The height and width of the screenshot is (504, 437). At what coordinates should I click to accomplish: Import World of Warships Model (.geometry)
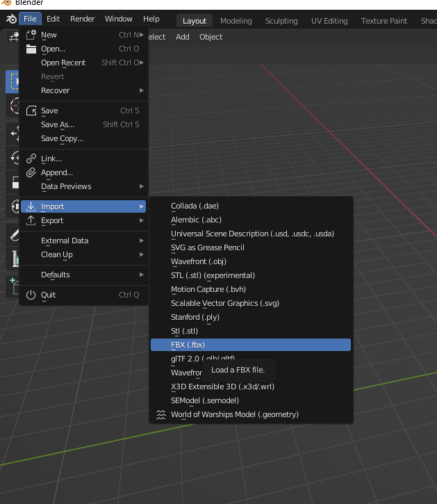click(x=251, y=414)
